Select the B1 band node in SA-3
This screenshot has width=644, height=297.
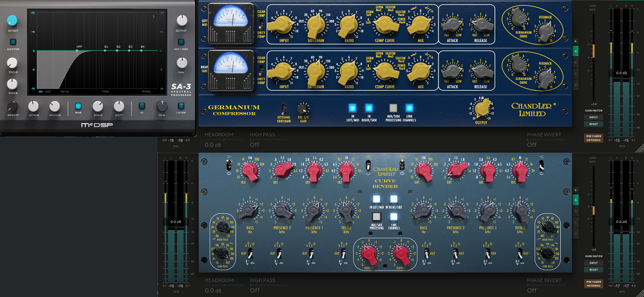coord(106,50)
